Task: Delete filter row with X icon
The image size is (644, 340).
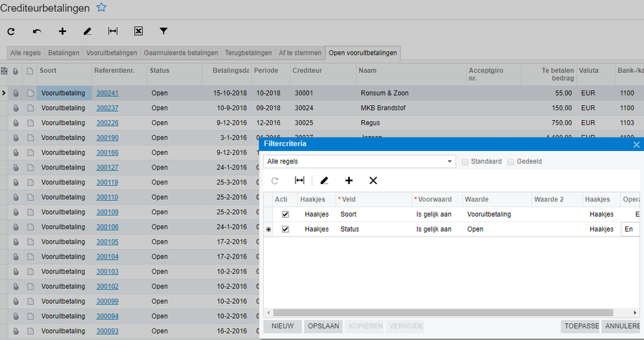Action: pos(373,181)
